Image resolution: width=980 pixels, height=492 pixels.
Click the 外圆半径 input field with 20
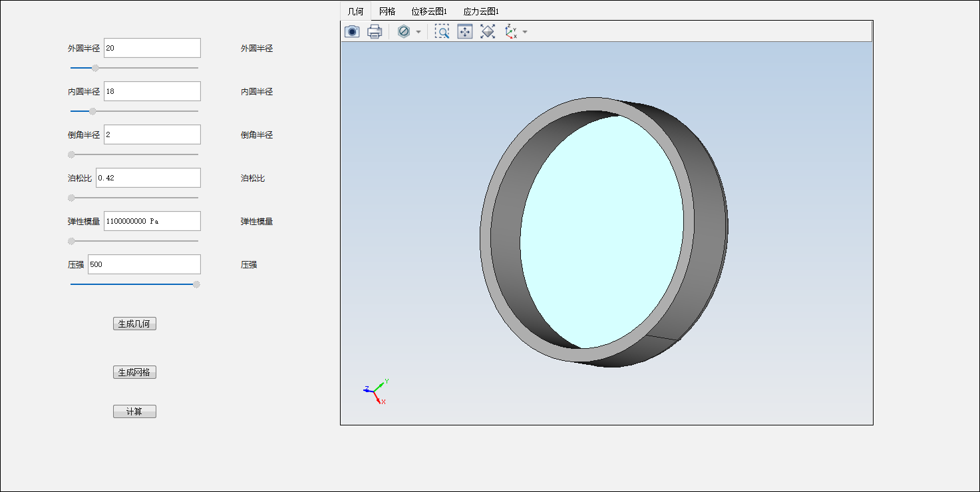point(152,48)
